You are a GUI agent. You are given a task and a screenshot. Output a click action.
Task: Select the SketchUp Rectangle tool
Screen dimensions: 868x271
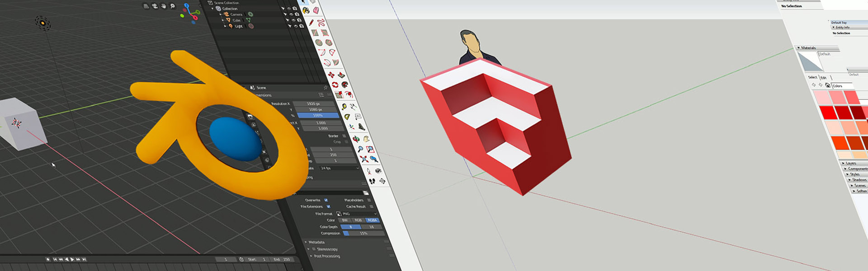point(315,33)
